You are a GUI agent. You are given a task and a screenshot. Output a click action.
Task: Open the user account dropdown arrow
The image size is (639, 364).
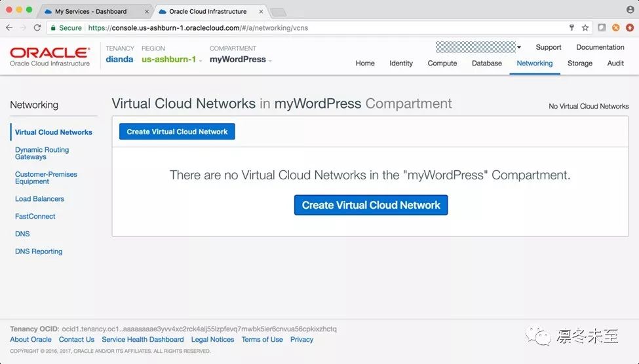pos(519,47)
